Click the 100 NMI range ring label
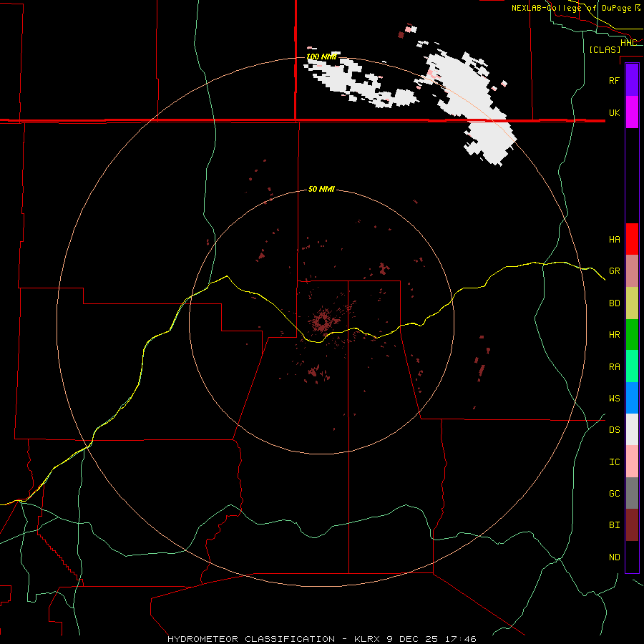The height and width of the screenshot is (644, 644). pos(321,57)
